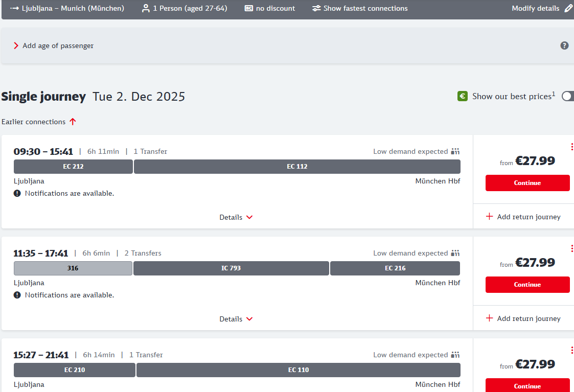574x392 pixels.
Task: Click notification alert icon for 11:35 connection
Action: click(x=17, y=295)
